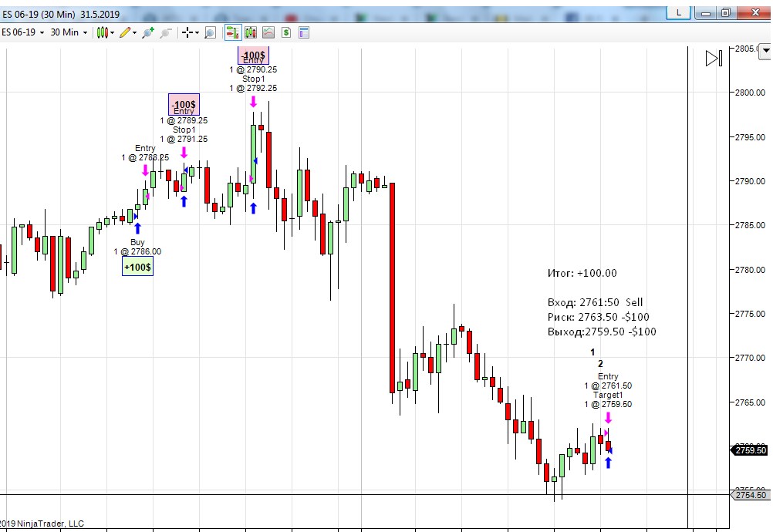
Task: Select the crosshair cursor tool
Action: pos(187,33)
